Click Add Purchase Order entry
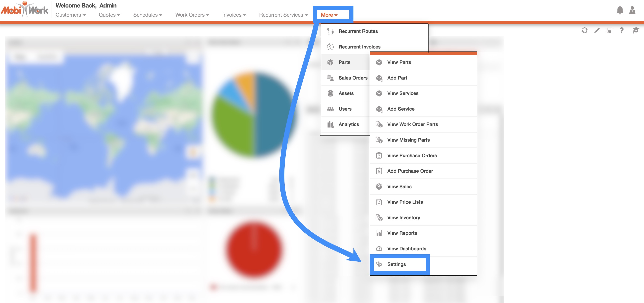Viewport: 644px width, 303px height. click(410, 171)
